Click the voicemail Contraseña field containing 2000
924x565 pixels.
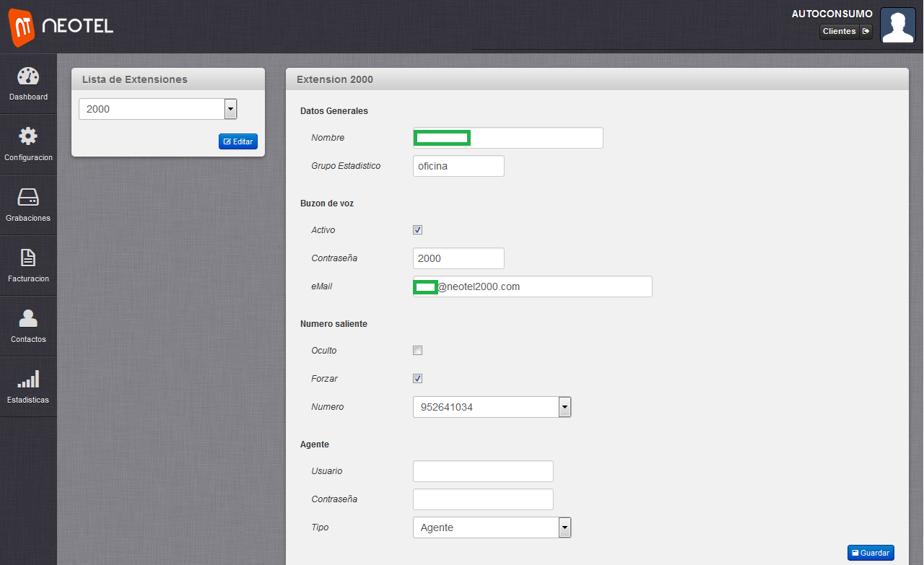(458, 258)
